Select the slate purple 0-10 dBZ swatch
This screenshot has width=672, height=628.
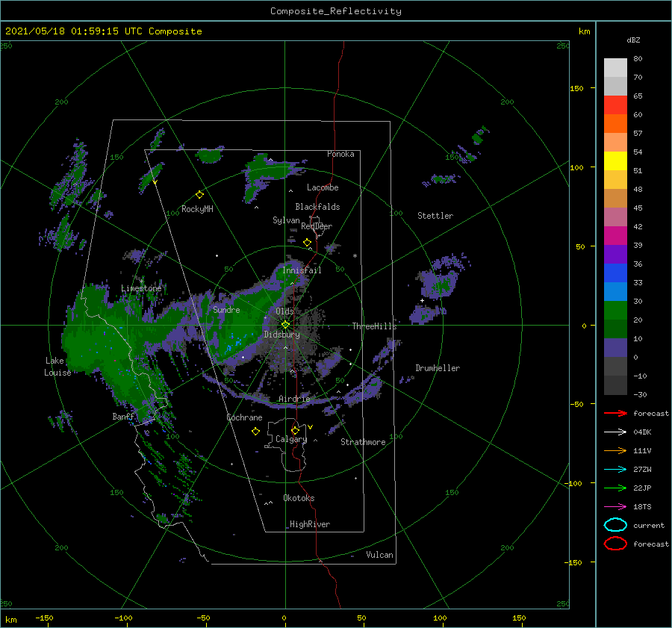point(615,347)
